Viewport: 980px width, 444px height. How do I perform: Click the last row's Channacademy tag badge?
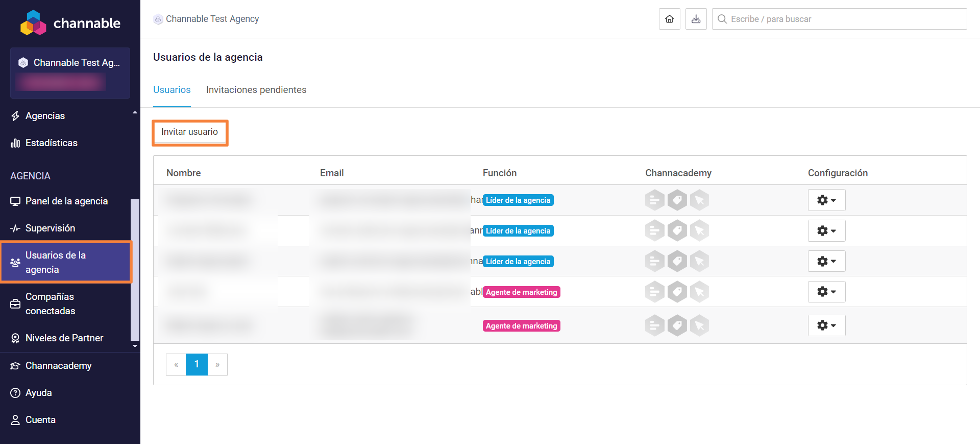[677, 325]
